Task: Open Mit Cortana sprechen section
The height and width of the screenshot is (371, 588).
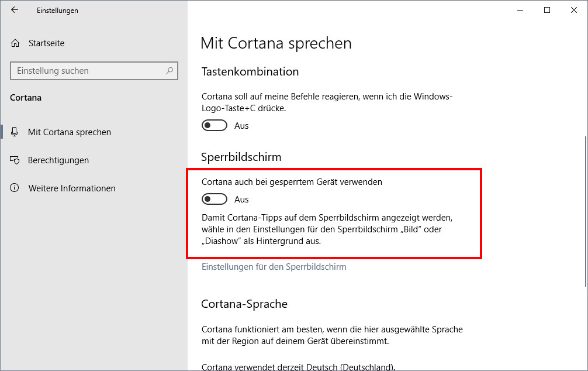Action: pyautogui.click(x=70, y=132)
